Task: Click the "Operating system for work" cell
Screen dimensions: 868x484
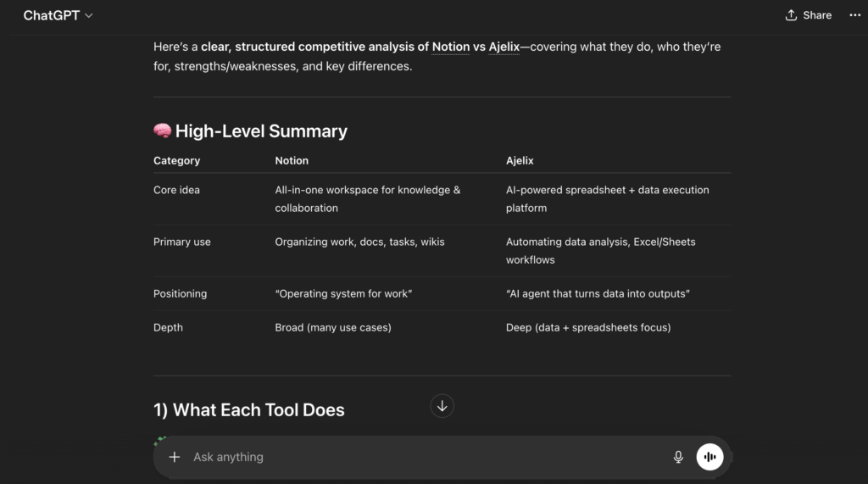Action: [x=343, y=293]
